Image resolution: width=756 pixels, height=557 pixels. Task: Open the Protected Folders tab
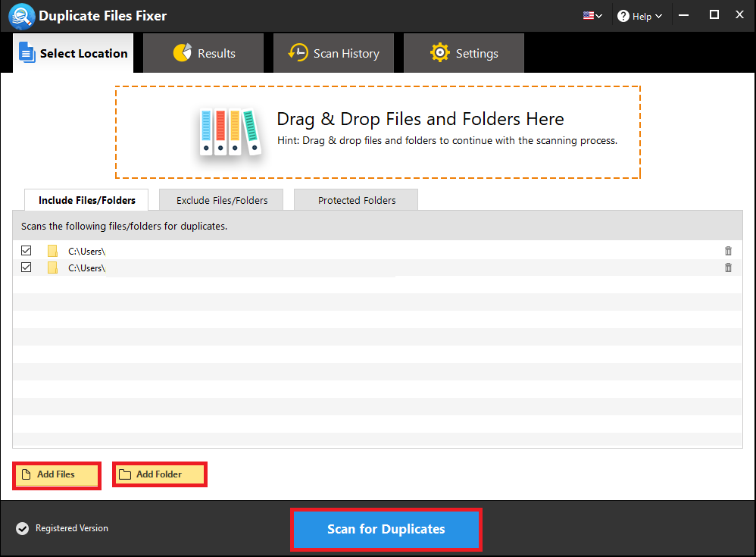click(356, 200)
